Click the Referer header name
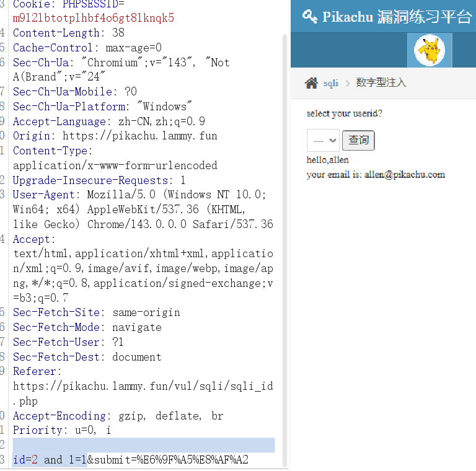Image resolution: width=476 pixels, height=471 pixels. (x=36, y=371)
